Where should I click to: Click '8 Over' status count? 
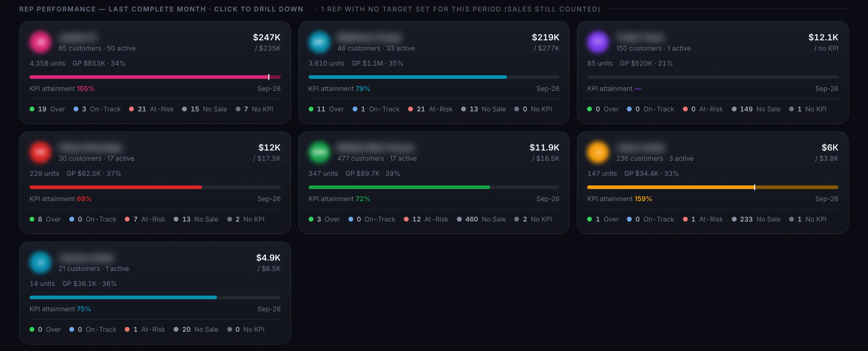45,219
